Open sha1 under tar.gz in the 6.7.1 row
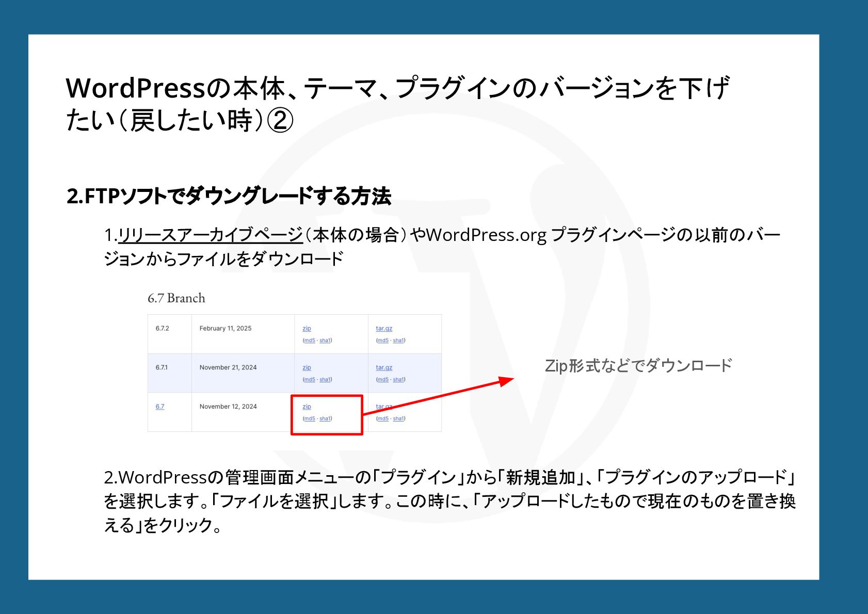The width and height of the screenshot is (868, 614). point(398,380)
